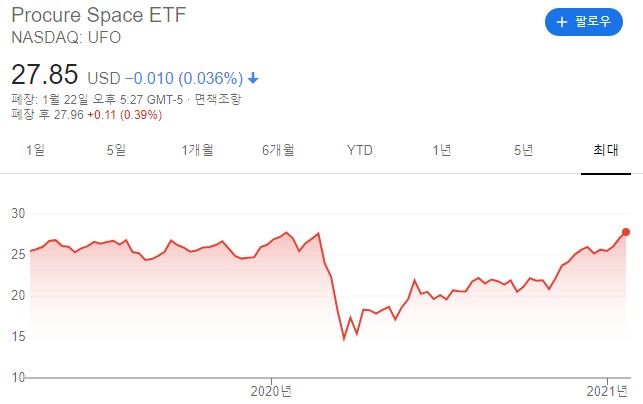The width and height of the screenshot is (643, 404).
Task: Click the 2021년 axis label
Action: pyautogui.click(x=606, y=390)
